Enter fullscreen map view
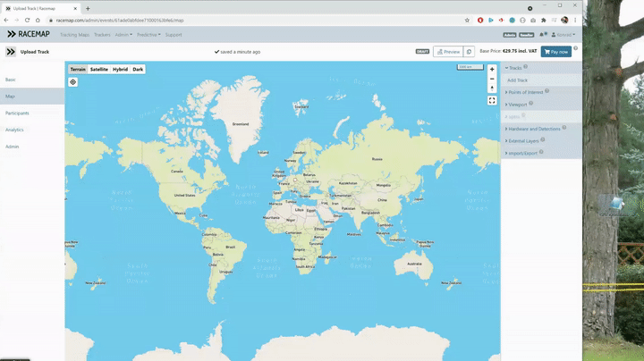The image size is (644, 361). [492, 101]
